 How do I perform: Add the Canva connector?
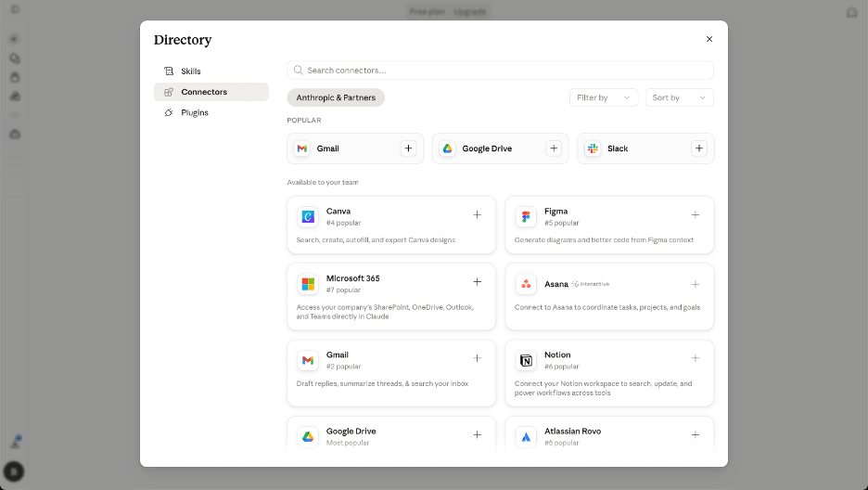tap(478, 214)
